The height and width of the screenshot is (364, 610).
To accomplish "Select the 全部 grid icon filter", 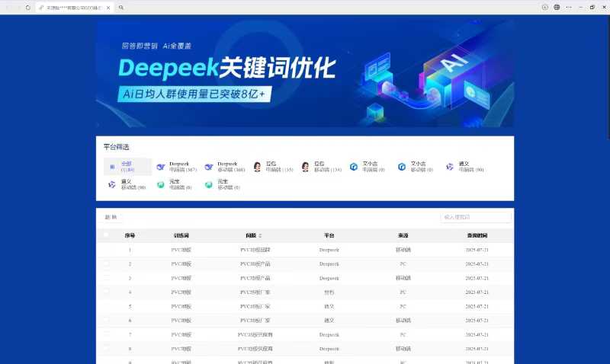I will [x=112, y=167].
